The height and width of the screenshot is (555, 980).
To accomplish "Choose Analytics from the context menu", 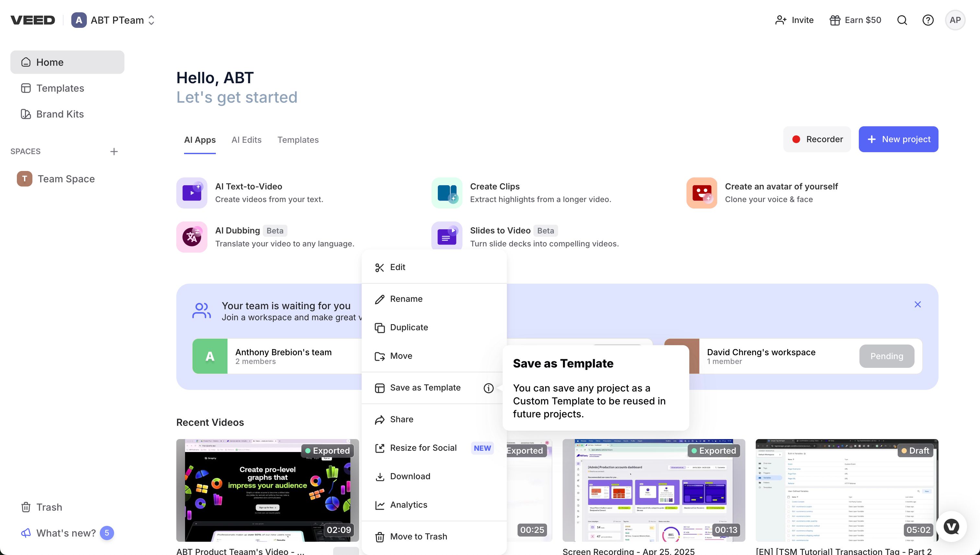I will pyautogui.click(x=434, y=505).
